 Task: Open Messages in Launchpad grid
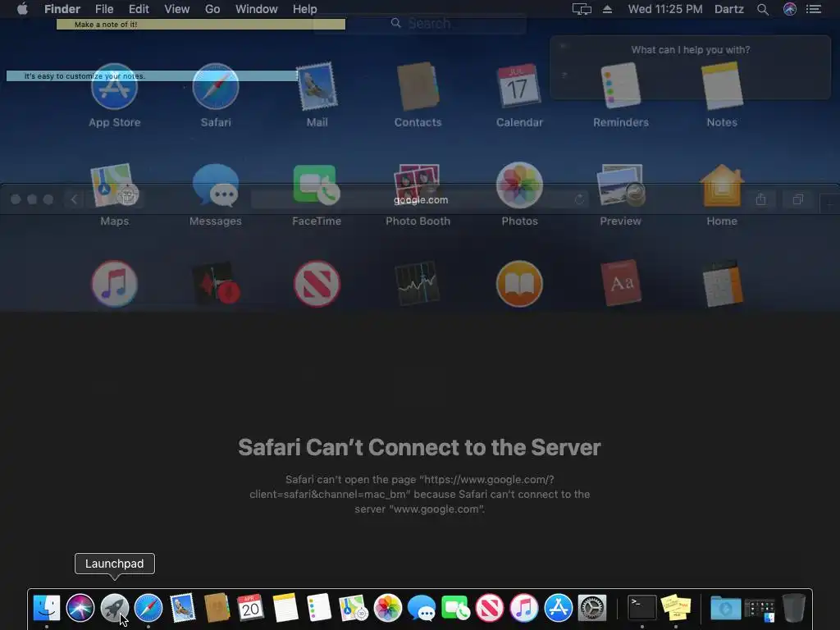pyautogui.click(x=216, y=185)
